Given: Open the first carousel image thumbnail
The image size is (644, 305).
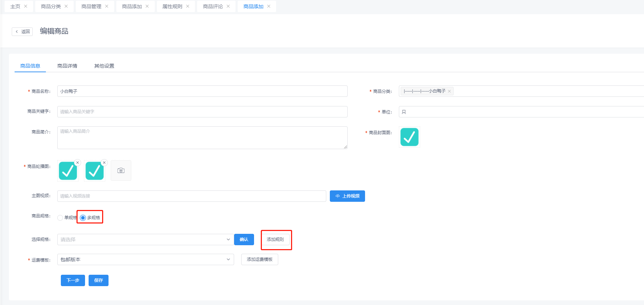Looking at the screenshot, I should tap(68, 171).
